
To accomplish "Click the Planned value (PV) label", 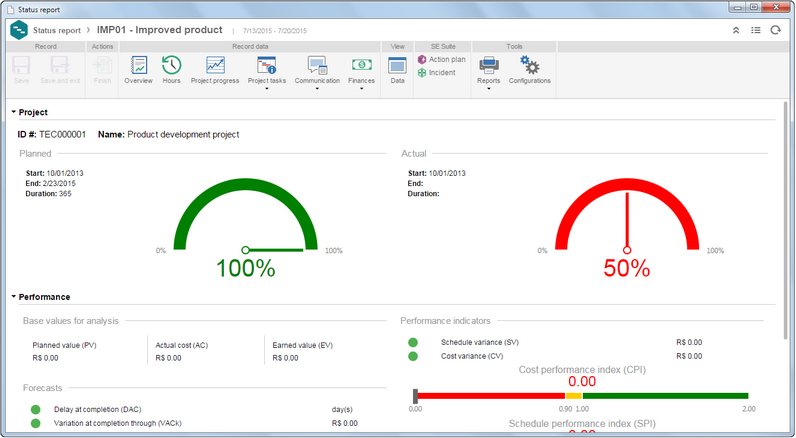I will point(64,345).
